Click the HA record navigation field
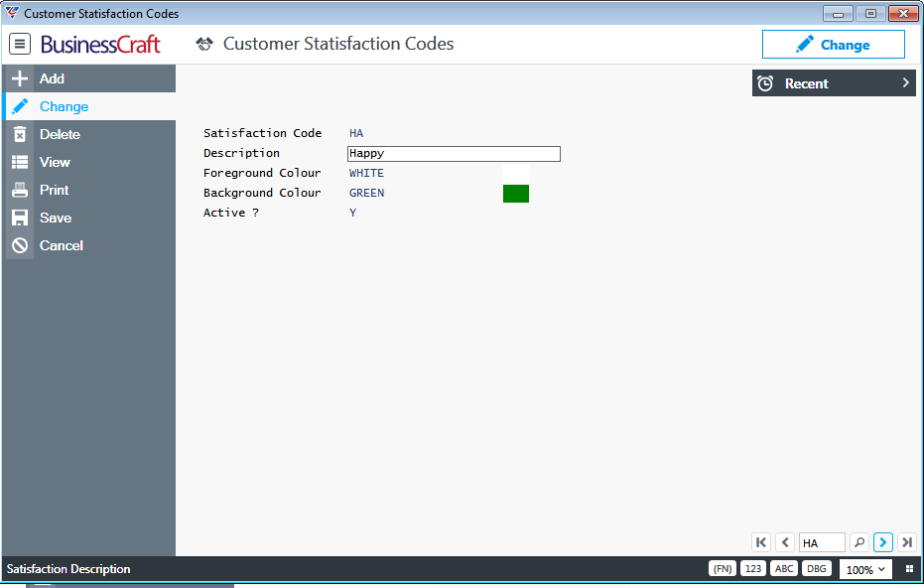Image resolution: width=924 pixels, height=588 pixels. point(822,542)
